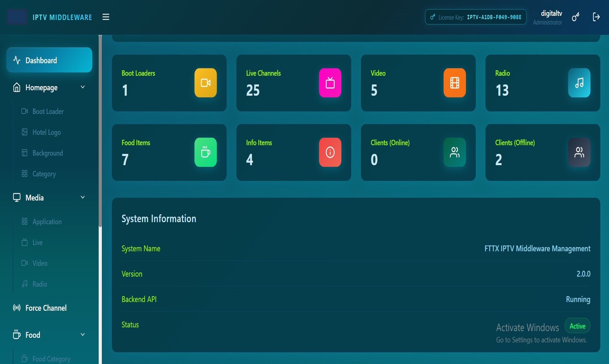Click the Radio music note icon
The height and width of the screenshot is (364, 609).
click(x=579, y=83)
